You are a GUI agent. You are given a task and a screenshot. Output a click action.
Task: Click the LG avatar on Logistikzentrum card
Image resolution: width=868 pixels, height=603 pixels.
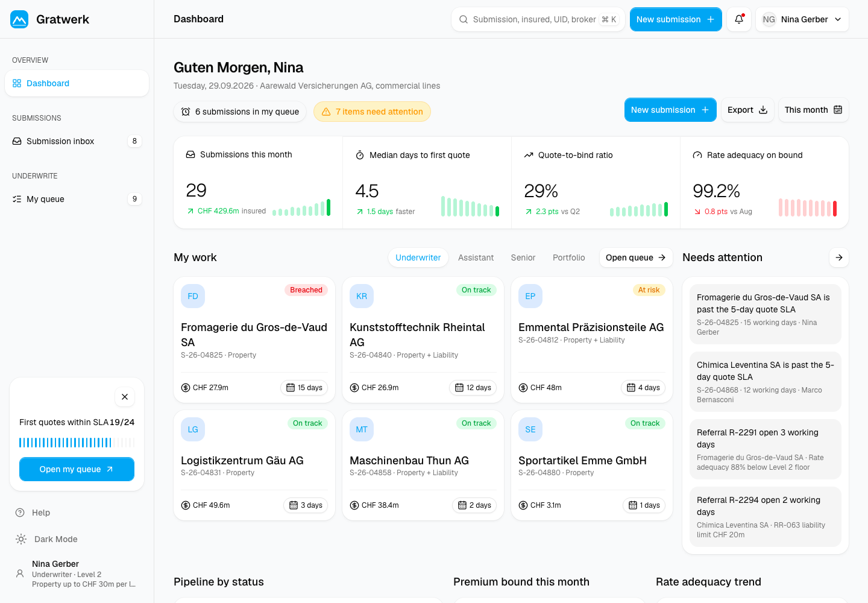click(x=193, y=429)
